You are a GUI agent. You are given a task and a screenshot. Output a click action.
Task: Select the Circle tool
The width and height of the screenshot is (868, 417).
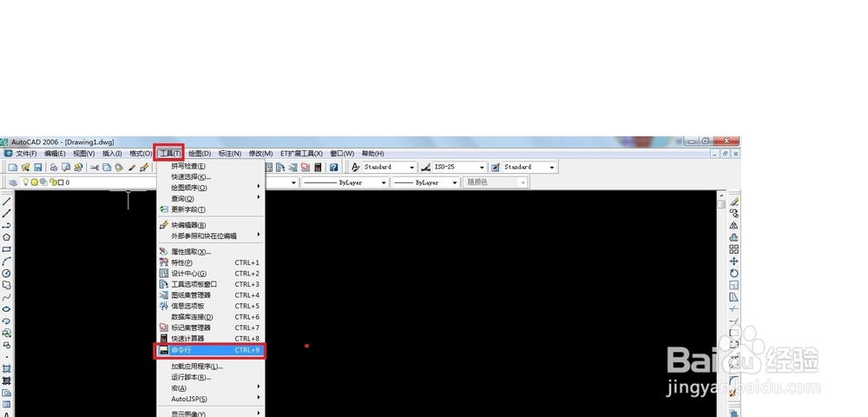click(7, 273)
